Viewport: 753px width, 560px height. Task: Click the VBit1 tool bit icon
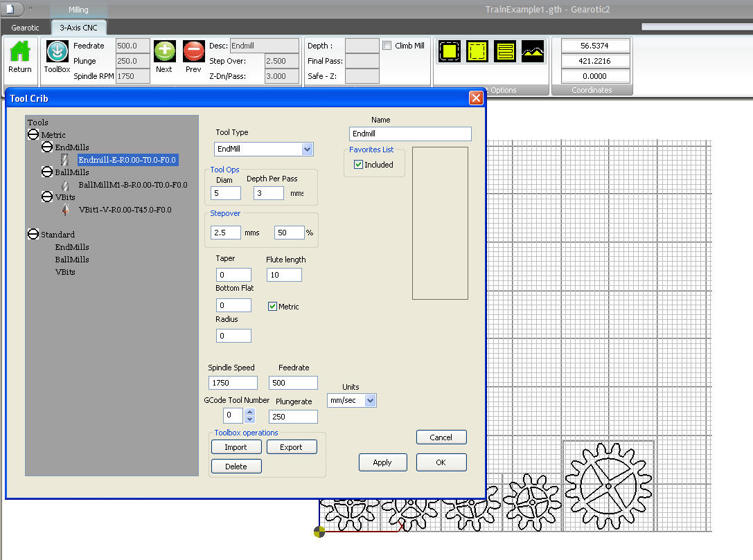click(66, 210)
